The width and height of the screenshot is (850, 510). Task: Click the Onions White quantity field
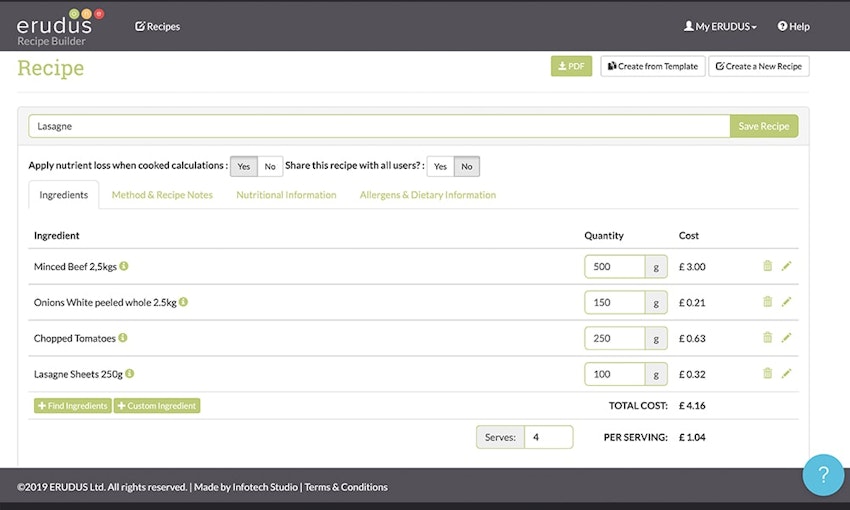615,302
